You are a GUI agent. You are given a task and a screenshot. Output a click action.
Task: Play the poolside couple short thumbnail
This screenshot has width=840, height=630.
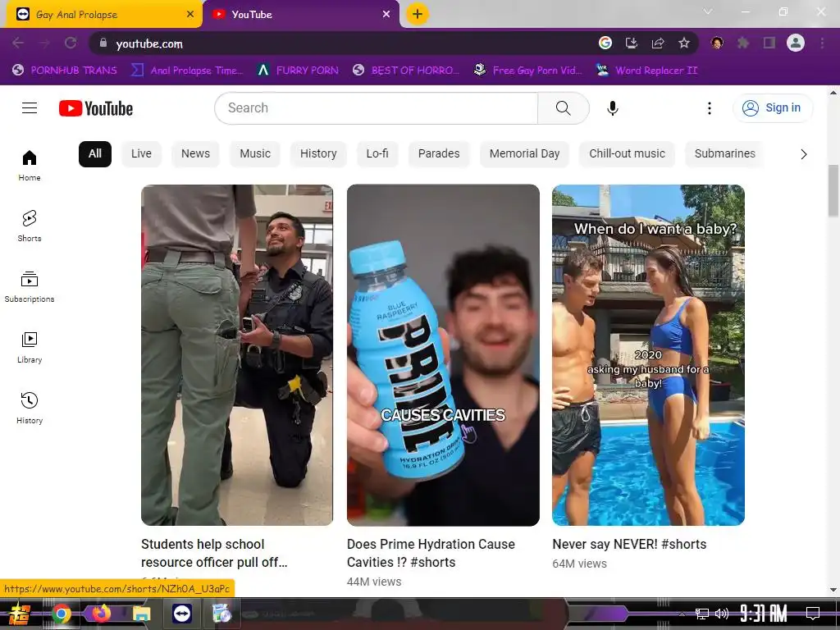click(x=648, y=354)
